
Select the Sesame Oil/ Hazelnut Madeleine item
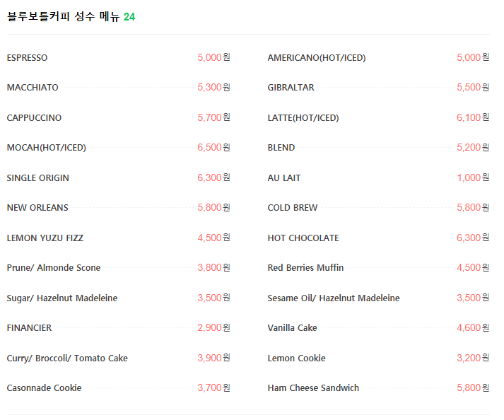tap(334, 298)
